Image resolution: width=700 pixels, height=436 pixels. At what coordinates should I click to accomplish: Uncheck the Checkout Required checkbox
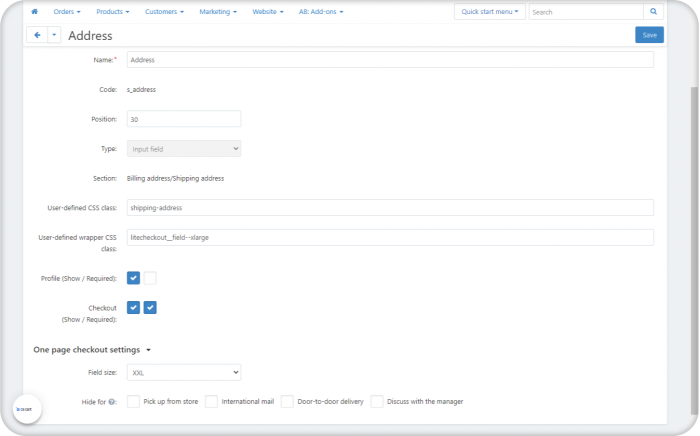pos(150,307)
